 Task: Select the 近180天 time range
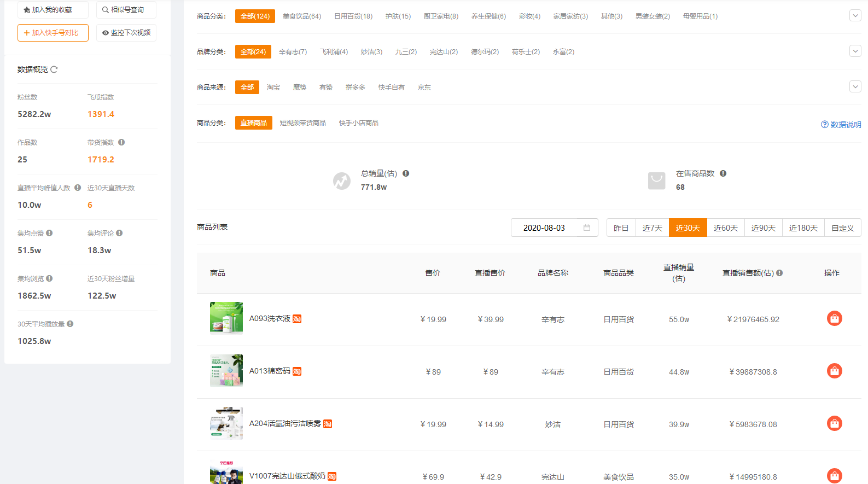803,228
